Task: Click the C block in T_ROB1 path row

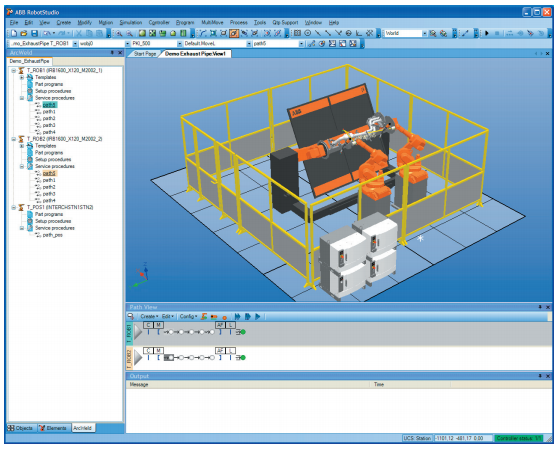Action: (148, 325)
